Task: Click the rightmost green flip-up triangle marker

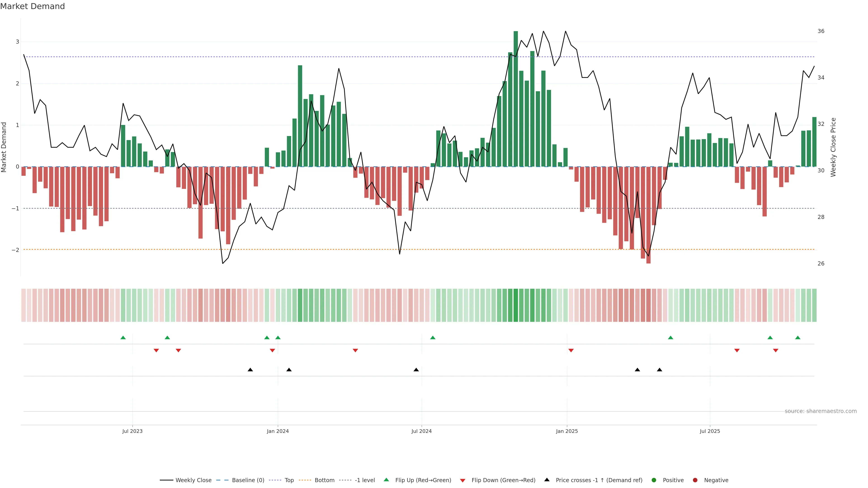Action: point(797,338)
